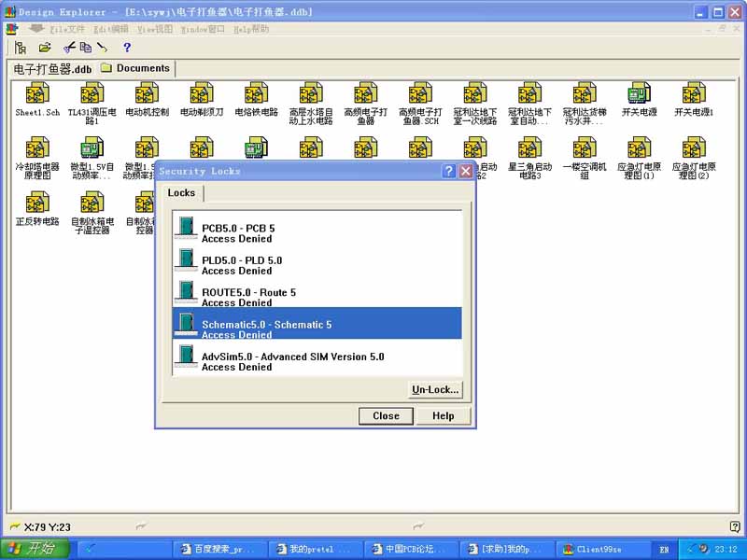Viewport: 747px width, 560px height.
Task: Switch to the Documents folder tab
Action: tap(135, 68)
